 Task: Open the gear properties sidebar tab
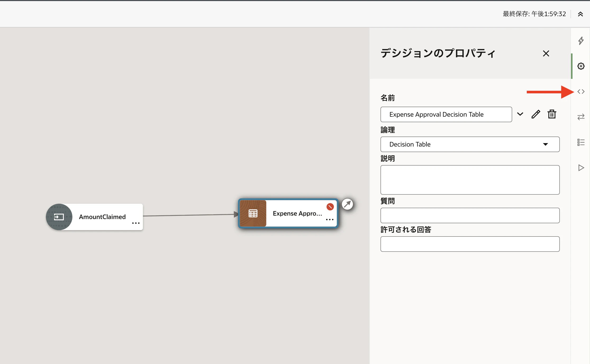[x=581, y=66]
